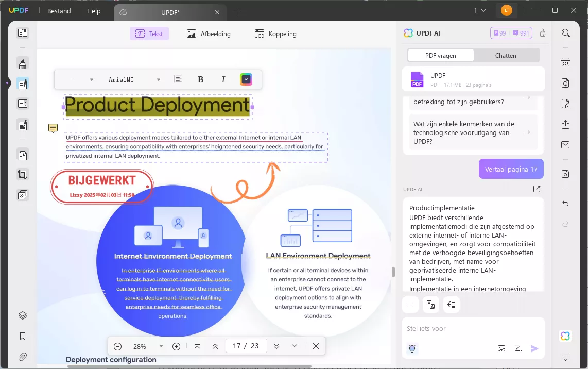588x369 pixels.
Task: Run OCR recognition from right sidebar
Action: (x=565, y=62)
